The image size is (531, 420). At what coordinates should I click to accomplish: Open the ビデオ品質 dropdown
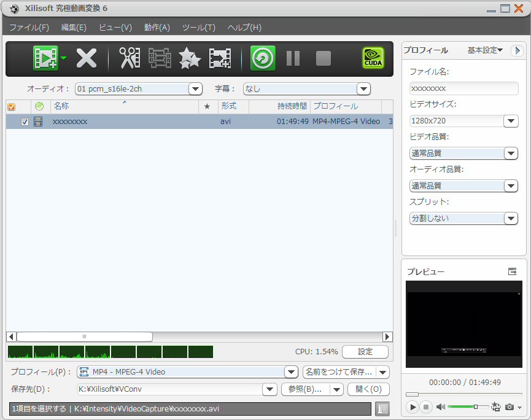511,154
